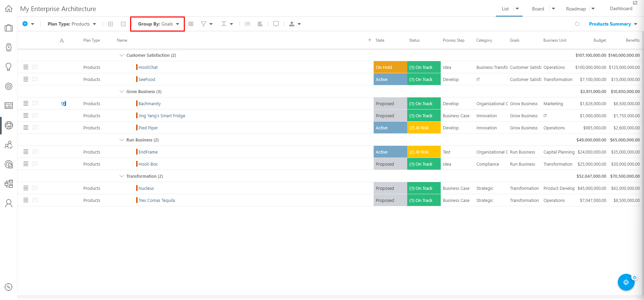
Task: Open the Products Summary view dropdown
Action: coord(613,24)
